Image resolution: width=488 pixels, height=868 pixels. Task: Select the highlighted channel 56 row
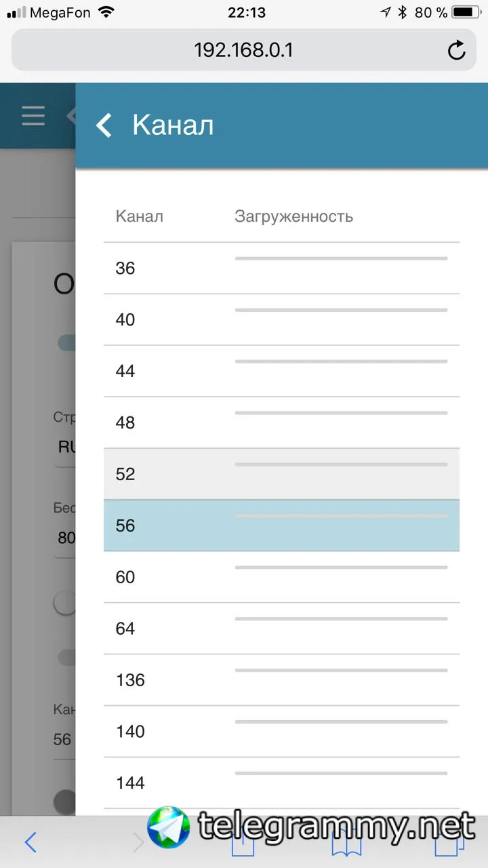281,526
